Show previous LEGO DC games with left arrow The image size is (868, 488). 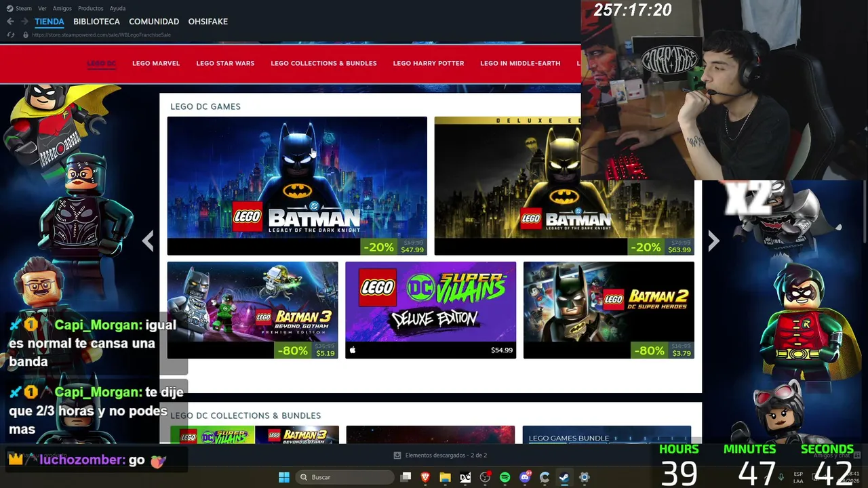tap(148, 241)
